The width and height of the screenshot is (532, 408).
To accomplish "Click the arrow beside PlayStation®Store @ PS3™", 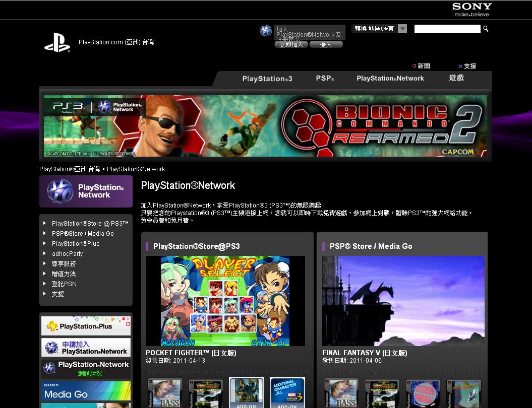I will [x=44, y=223].
